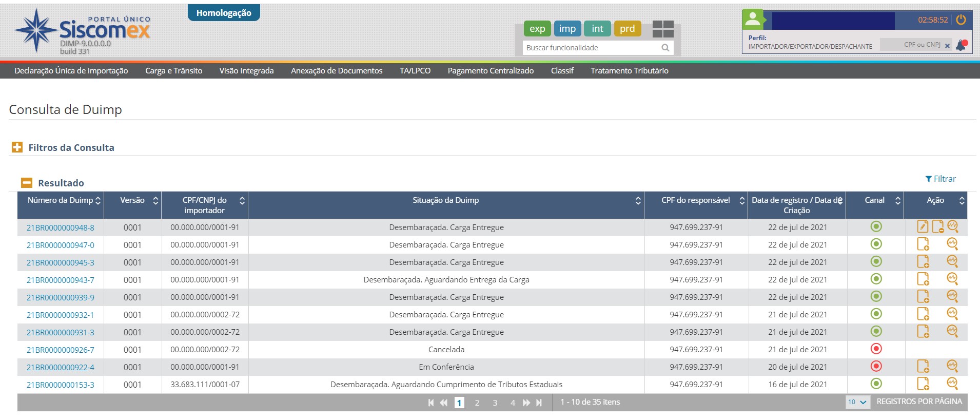Image resolution: width=980 pixels, height=419 pixels.
Task: Click the red canal indicator for Cancelada row
Action: tap(876, 349)
